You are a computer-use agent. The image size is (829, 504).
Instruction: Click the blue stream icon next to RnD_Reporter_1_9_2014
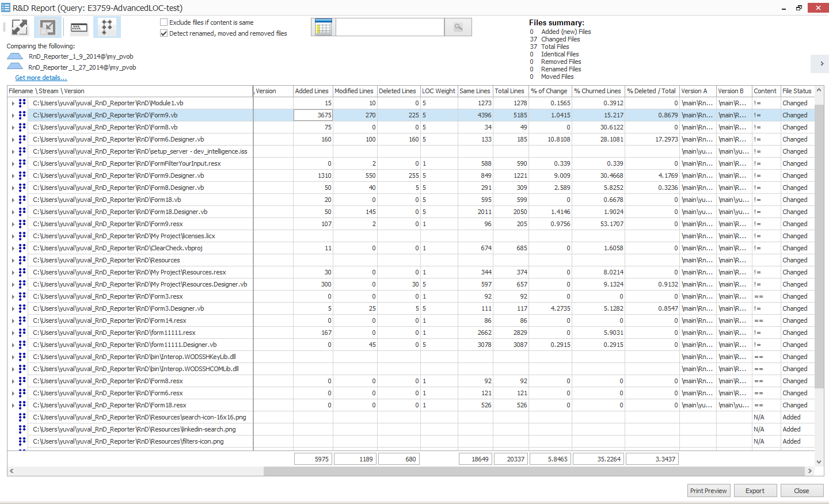[x=16, y=56]
